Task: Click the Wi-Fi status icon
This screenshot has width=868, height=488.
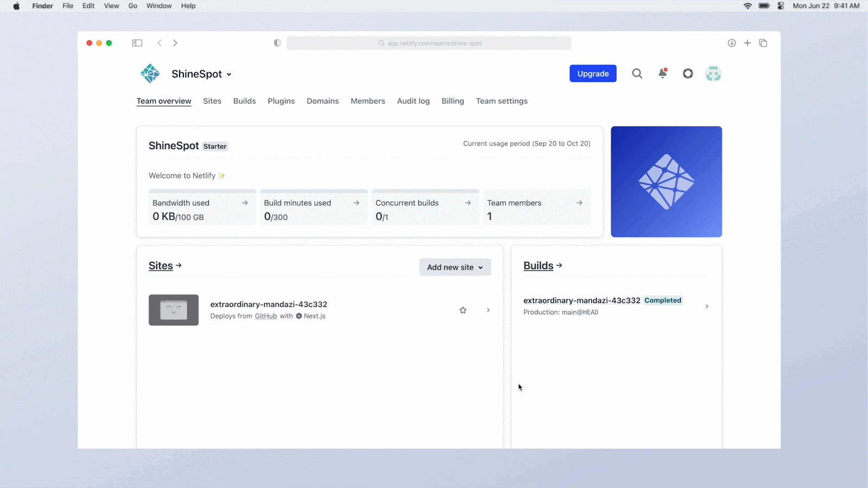Action: tap(748, 6)
